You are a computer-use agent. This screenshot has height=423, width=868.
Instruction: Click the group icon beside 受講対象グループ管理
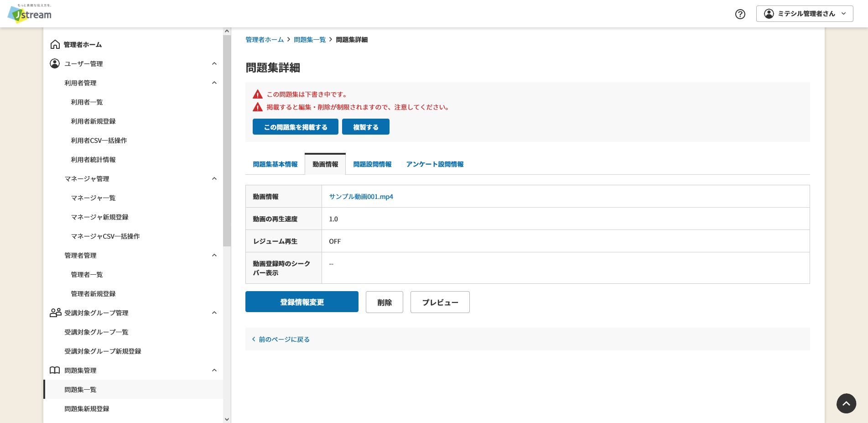(56, 313)
